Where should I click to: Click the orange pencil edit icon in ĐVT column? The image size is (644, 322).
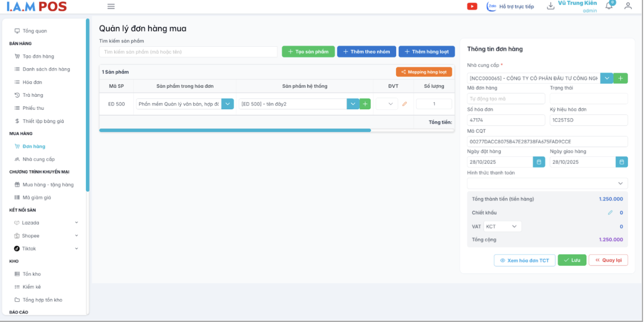(x=405, y=104)
